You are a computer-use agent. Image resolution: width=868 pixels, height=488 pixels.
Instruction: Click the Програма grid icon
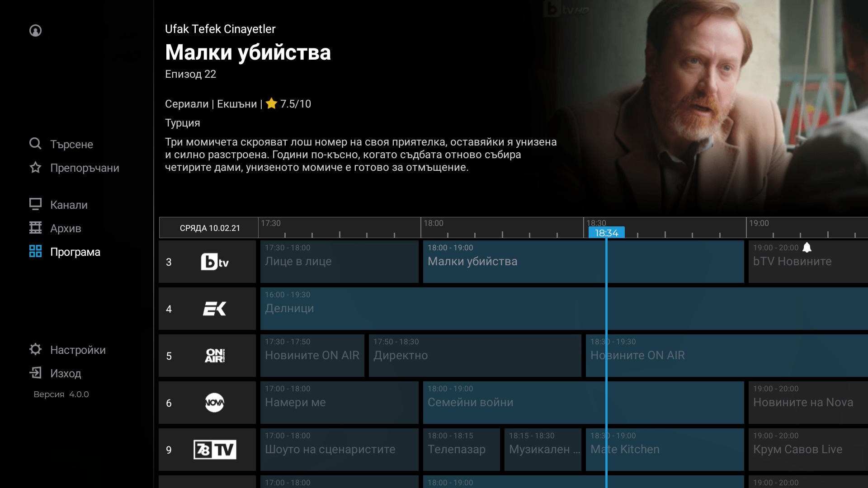(35, 251)
